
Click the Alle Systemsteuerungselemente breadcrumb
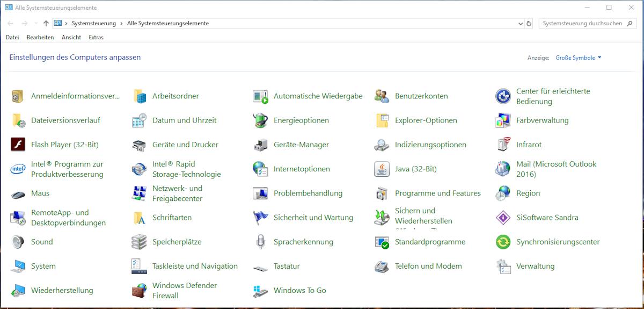[x=168, y=24]
